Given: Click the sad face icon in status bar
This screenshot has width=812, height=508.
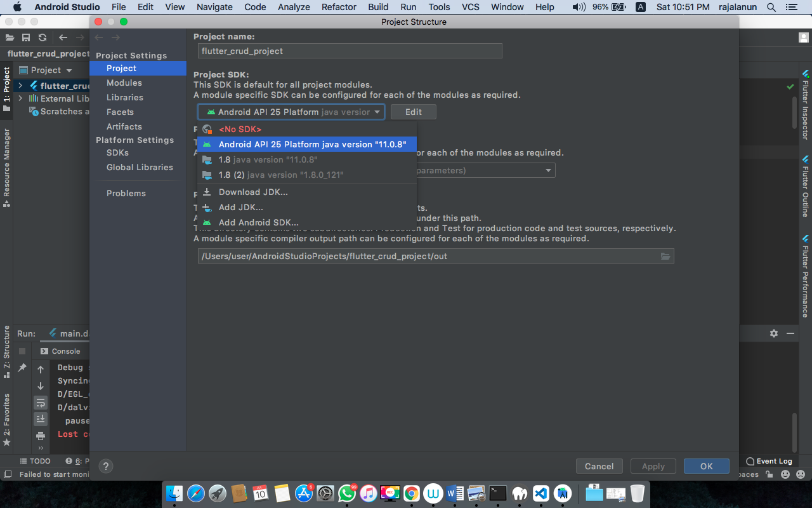Looking at the screenshot, I should pyautogui.click(x=801, y=474).
